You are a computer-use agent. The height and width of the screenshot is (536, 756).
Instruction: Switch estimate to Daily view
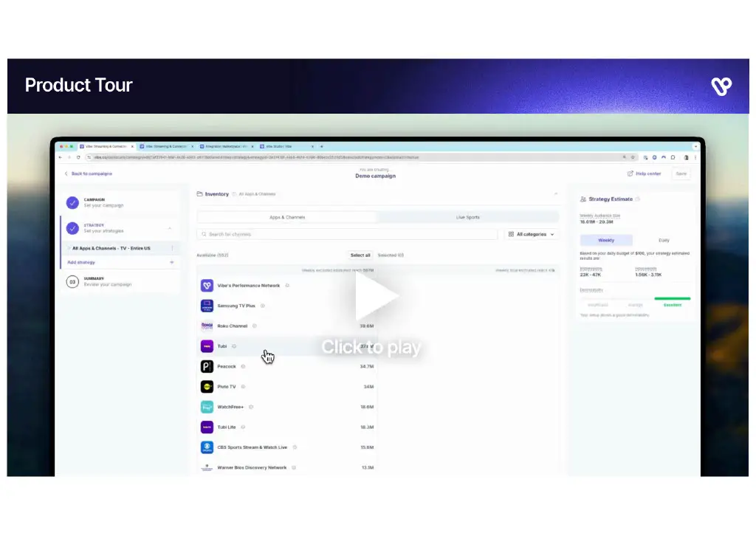[x=664, y=240]
